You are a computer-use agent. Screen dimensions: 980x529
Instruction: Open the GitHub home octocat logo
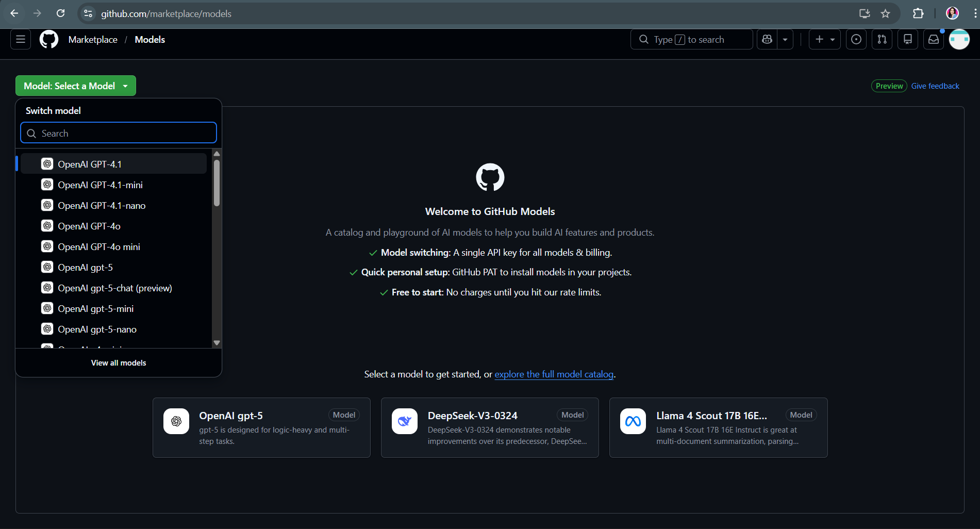tap(48, 39)
